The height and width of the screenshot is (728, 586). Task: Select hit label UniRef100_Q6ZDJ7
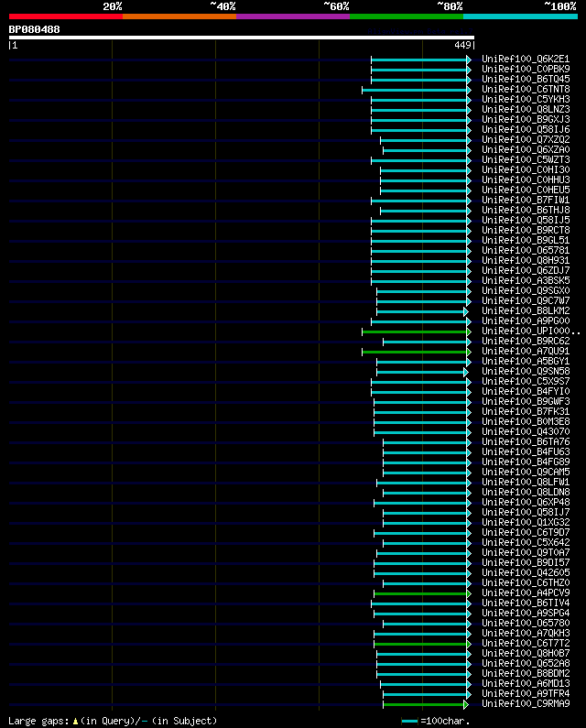tap(526, 271)
